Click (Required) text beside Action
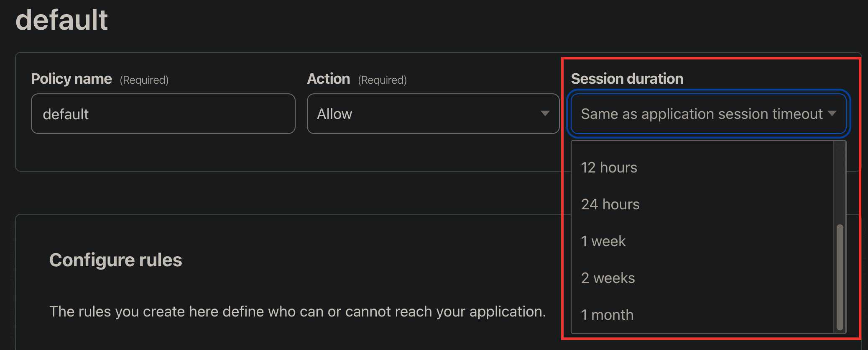 [383, 80]
